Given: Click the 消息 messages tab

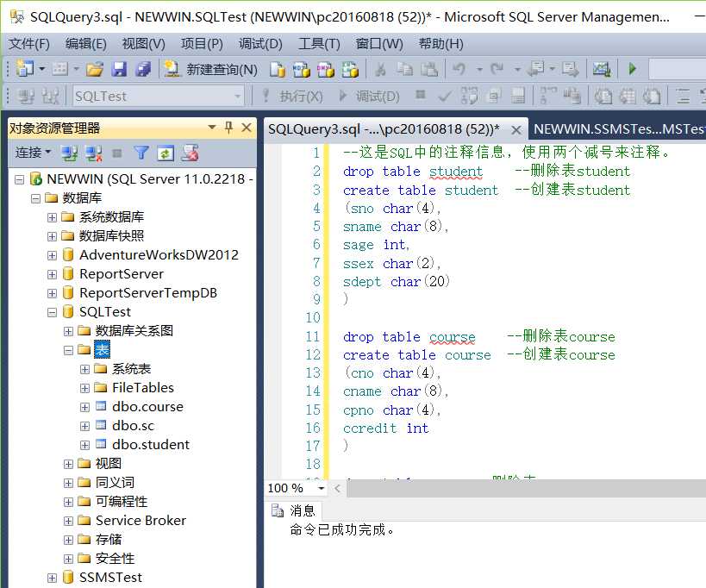Looking at the screenshot, I should coord(293,510).
